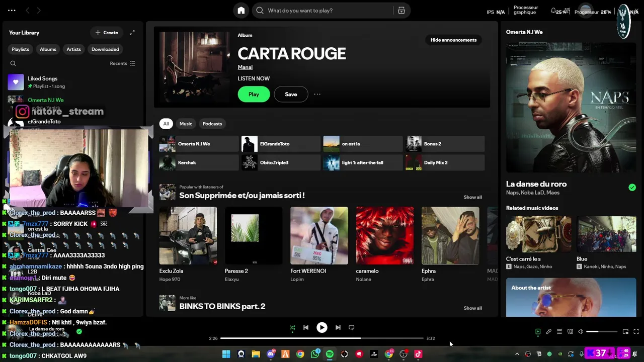Save the CARTA ROUGE album
The height and width of the screenshot is (362, 644).
pos(291,94)
